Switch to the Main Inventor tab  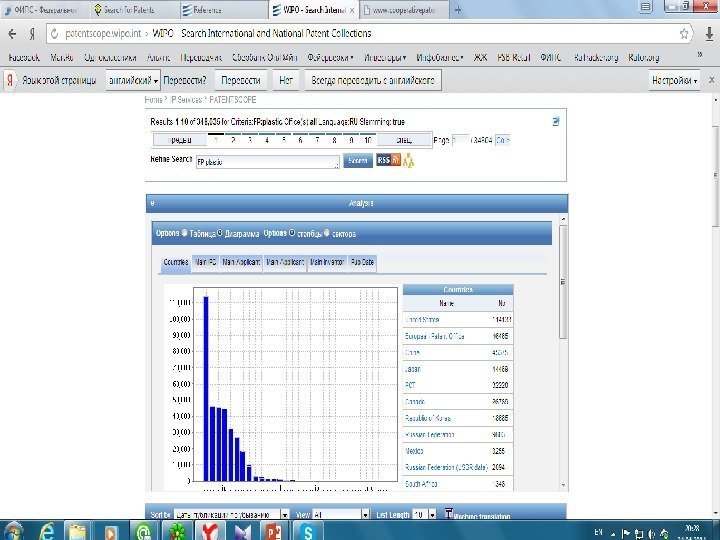pyautogui.click(x=327, y=262)
